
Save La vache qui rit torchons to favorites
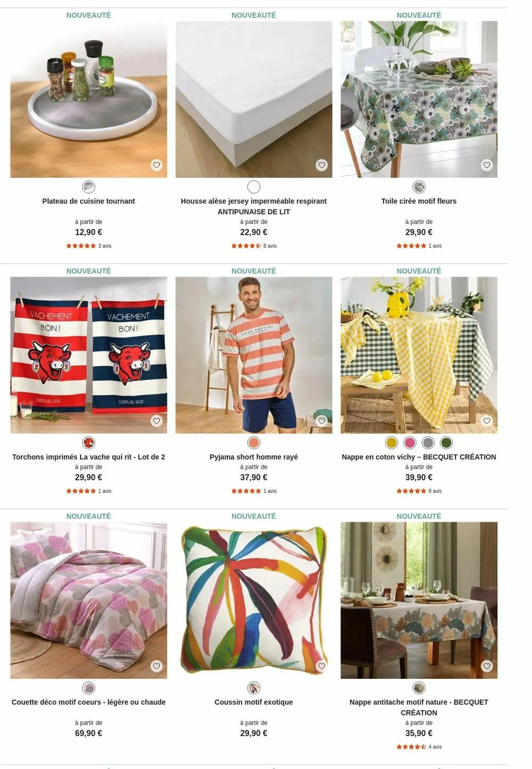(x=157, y=421)
